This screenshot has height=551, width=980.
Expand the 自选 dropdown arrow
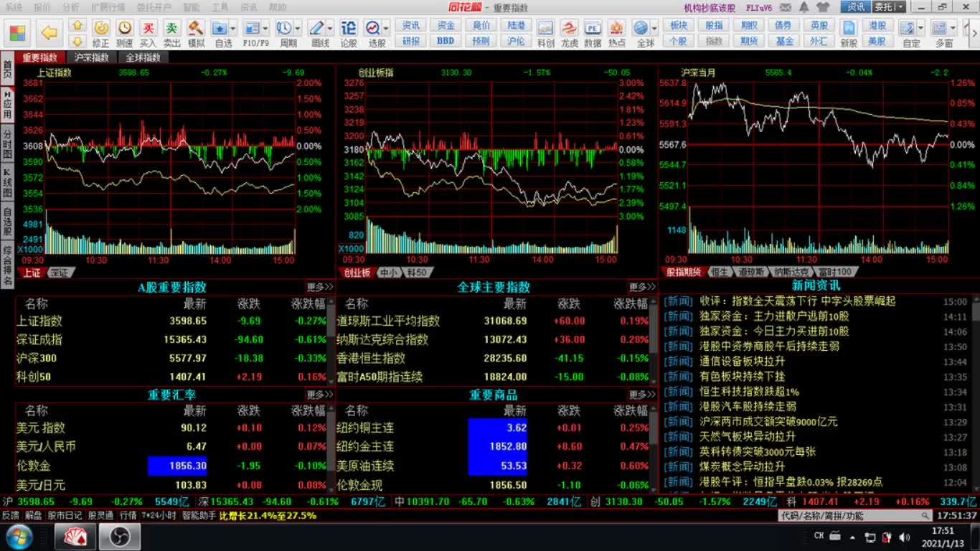point(234,29)
